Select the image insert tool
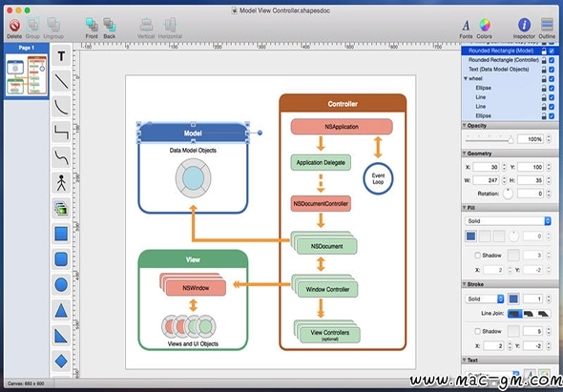 61,208
